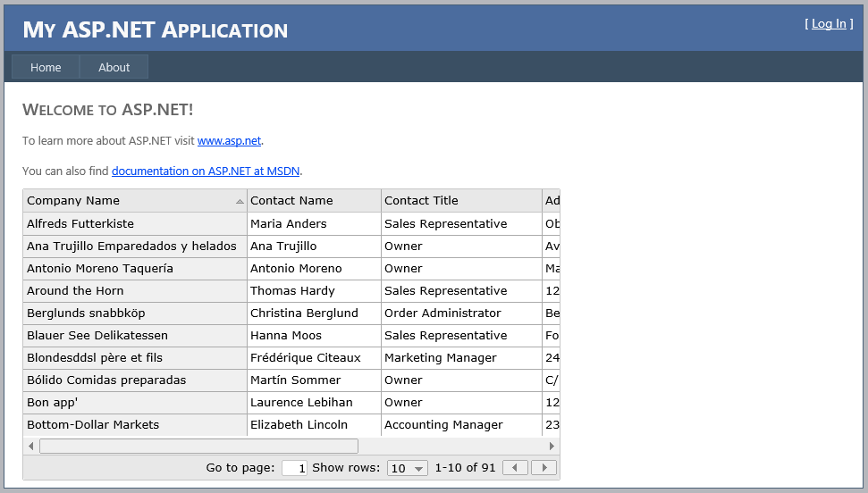The width and height of the screenshot is (868, 493).
Task: Click the Christina Berglund contact cell
Action: 314,313
